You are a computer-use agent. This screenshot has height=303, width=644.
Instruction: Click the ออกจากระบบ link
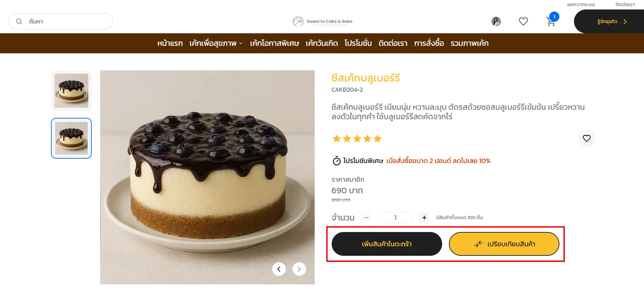(x=581, y=4)
